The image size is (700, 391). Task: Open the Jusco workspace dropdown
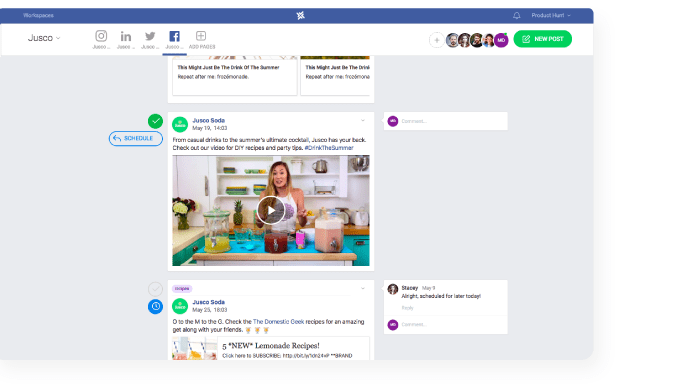44,38
